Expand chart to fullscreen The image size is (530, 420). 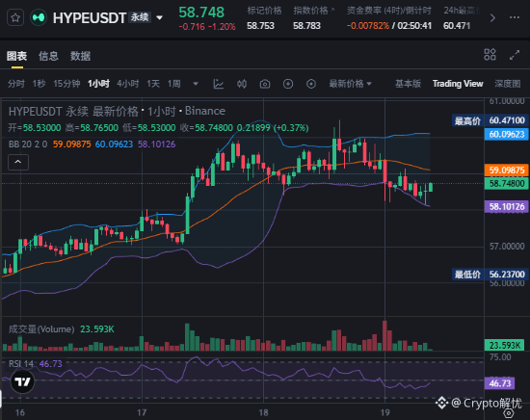[515, 55]
